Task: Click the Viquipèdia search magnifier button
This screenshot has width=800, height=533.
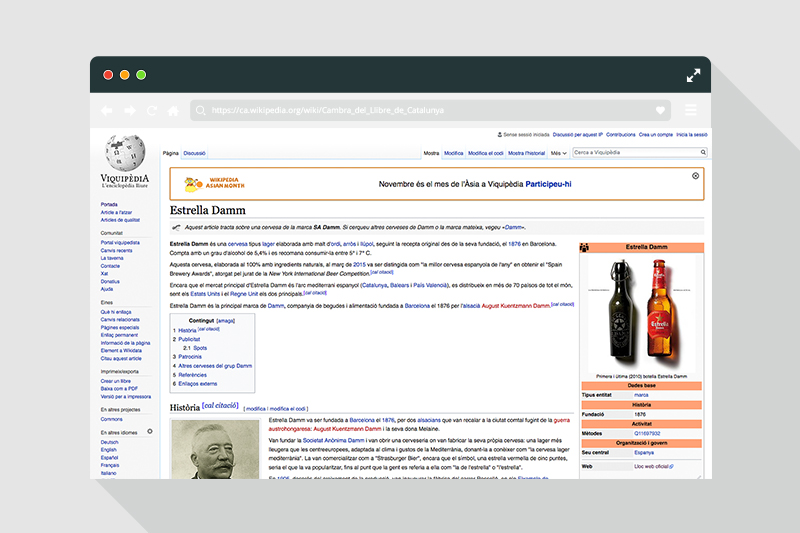Action: pos(703,153)
